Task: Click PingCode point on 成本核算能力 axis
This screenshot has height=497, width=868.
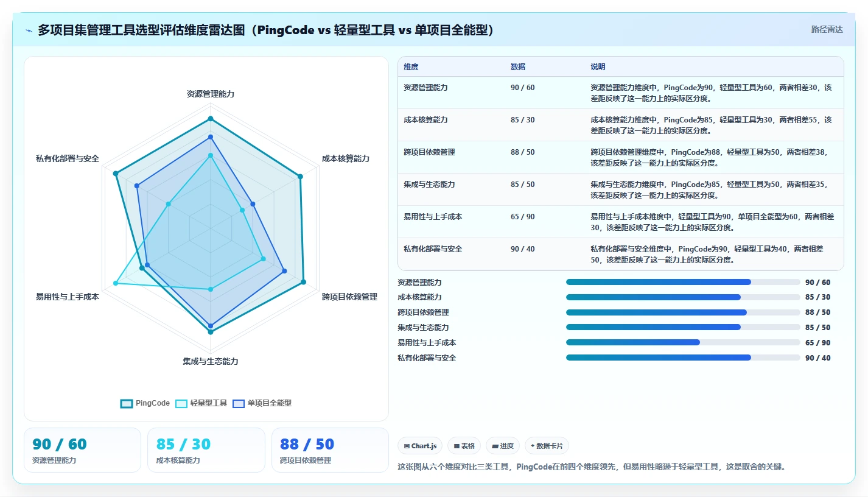Action: point(300,177)
